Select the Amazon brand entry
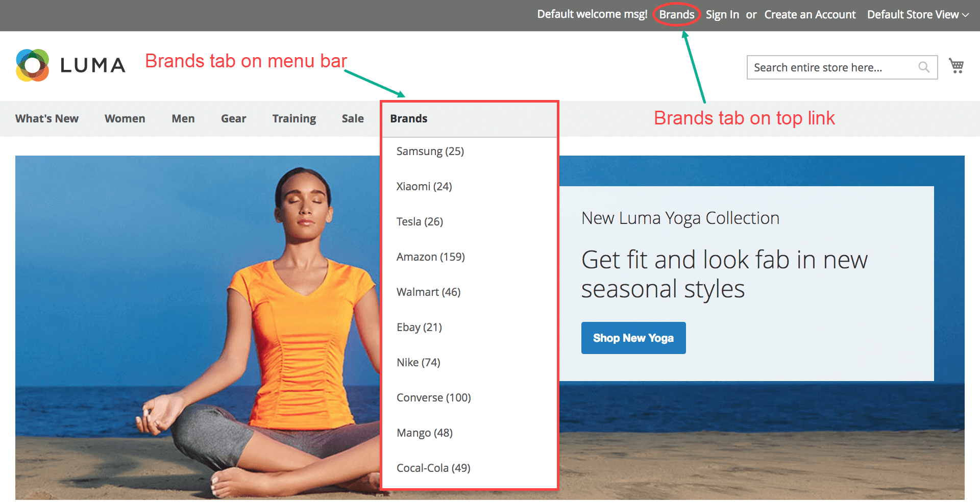The width and height of the screenshot is (980, 504). (x=430, y=257)
